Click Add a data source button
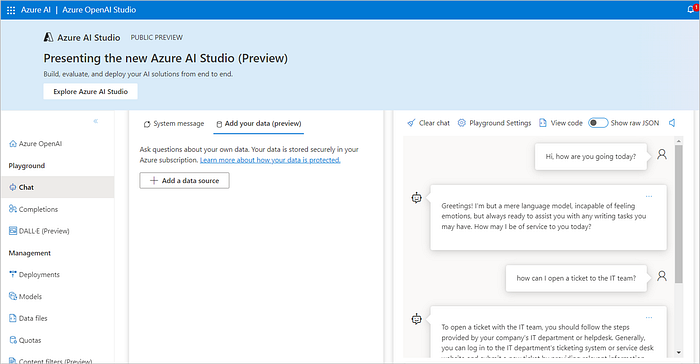 (x=184, y=180)
